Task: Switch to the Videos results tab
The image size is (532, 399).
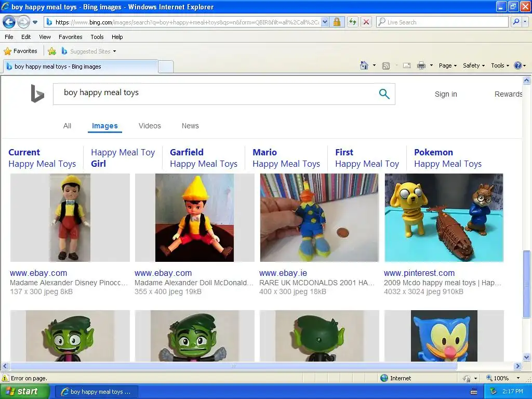Action: 150,126
